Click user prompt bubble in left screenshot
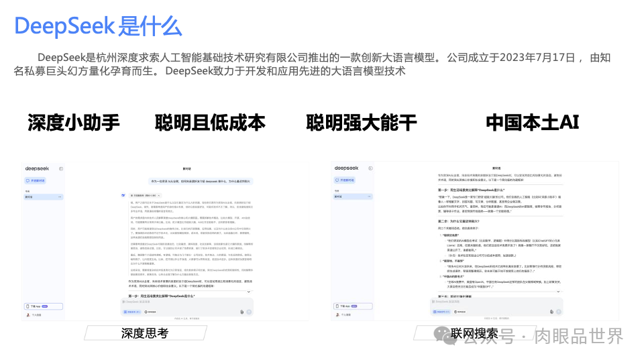 pos(201,181)
